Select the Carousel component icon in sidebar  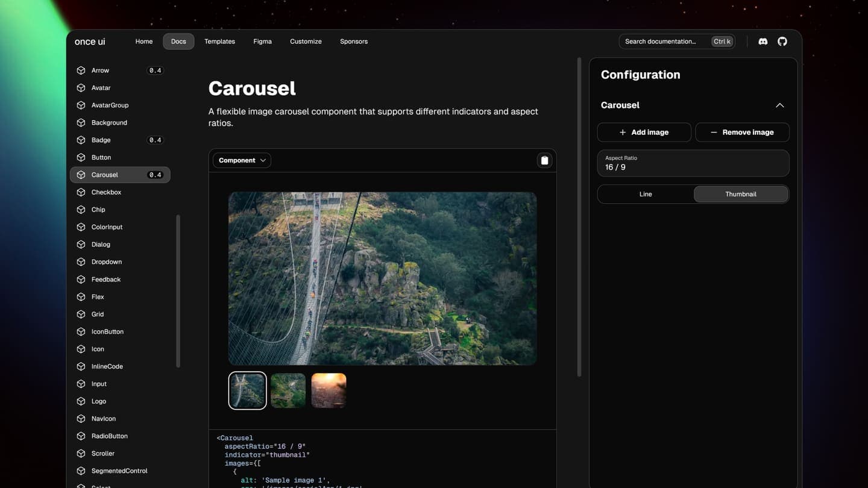click(81, 175)
